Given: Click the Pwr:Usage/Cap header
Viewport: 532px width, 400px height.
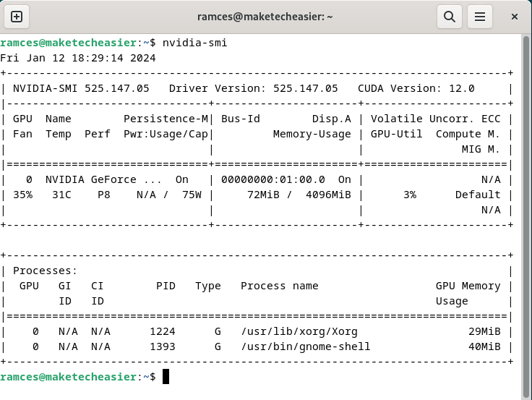Looking at the screenshot, I should pos(166,134).
